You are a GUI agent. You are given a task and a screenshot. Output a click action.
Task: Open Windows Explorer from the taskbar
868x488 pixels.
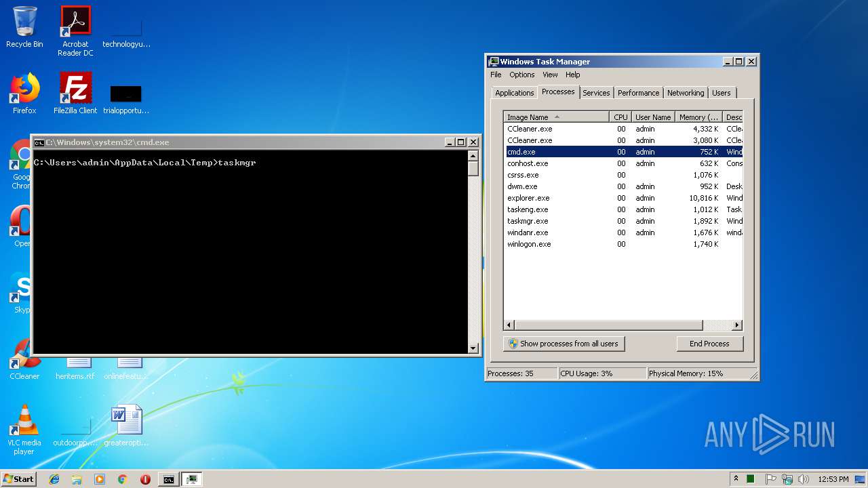[77, 479]
